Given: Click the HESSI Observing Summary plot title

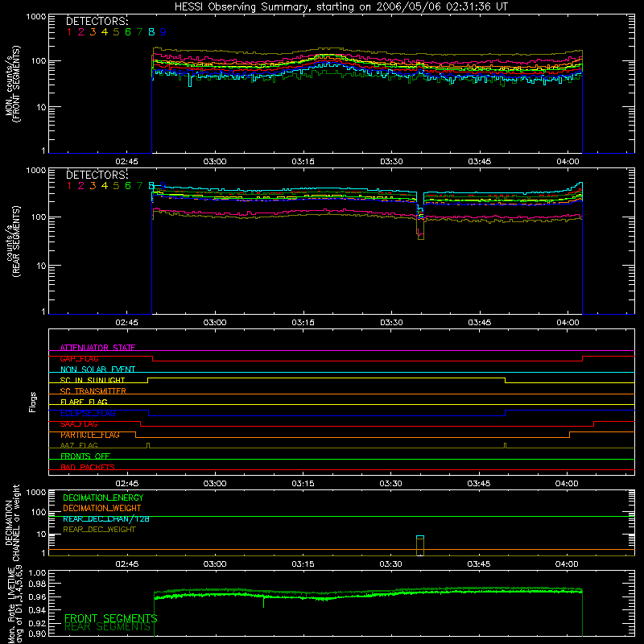Looking at the screenshot, I should (x=341, y=7).
